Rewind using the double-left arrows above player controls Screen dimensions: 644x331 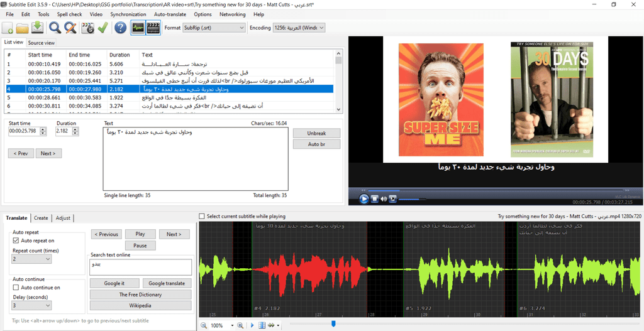coord(364,190)
